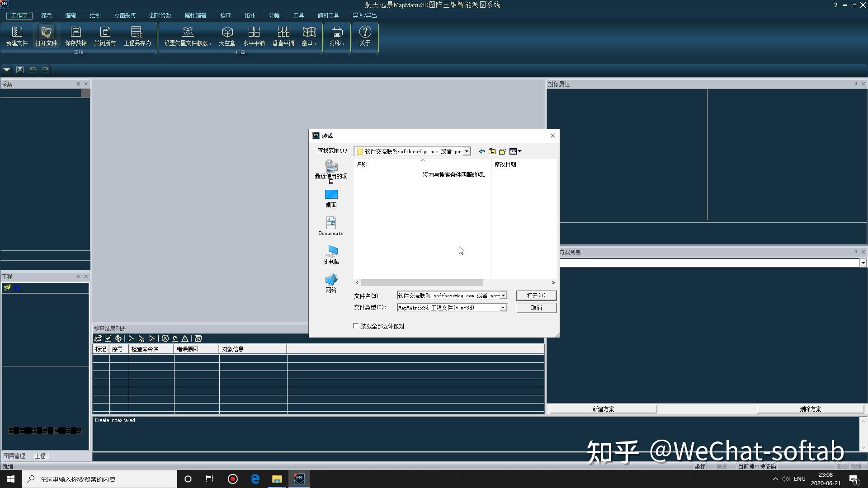Viewport: 868px width, 488px height.
Task: Click the minus box icon in 工程 panel
Action: point(22,431)
